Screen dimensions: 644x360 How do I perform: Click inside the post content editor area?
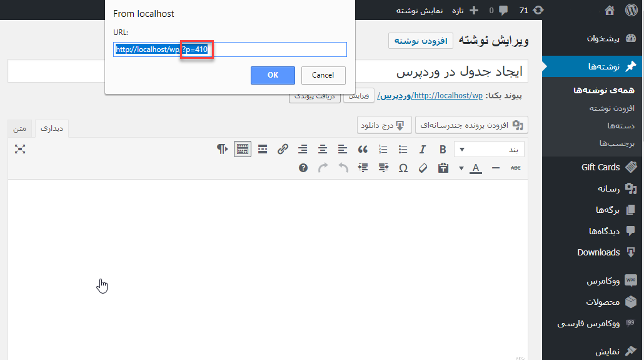point(268,269)
